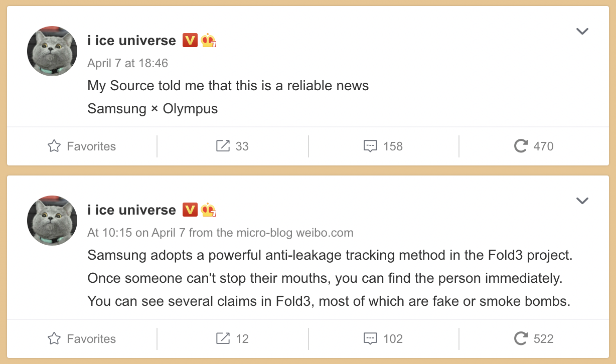Add the Samsung × Olympus post to Favorites
Screen dimensions: 616x364
click(x=82, y=146)
